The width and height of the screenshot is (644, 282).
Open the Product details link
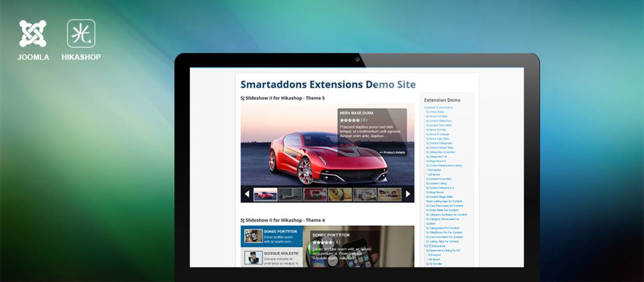tap(392, 153)
